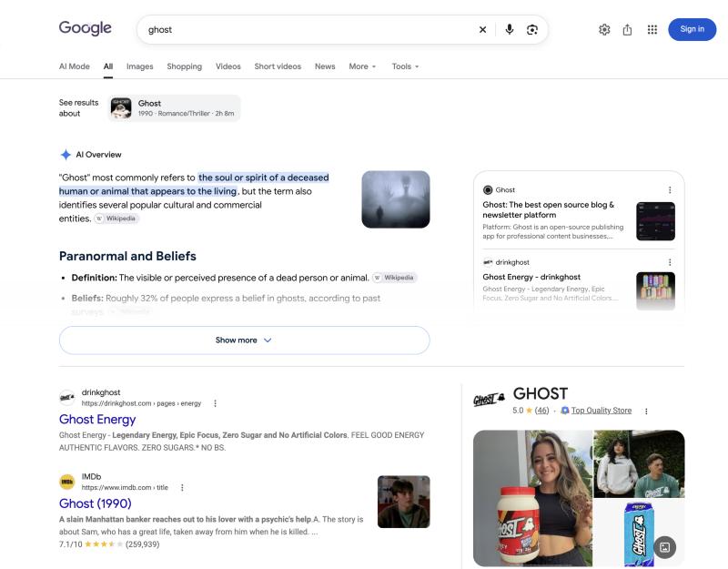Open the Tools dropdown
The height and width of the screenshot is (569, 728).
(x=405, y=66)
